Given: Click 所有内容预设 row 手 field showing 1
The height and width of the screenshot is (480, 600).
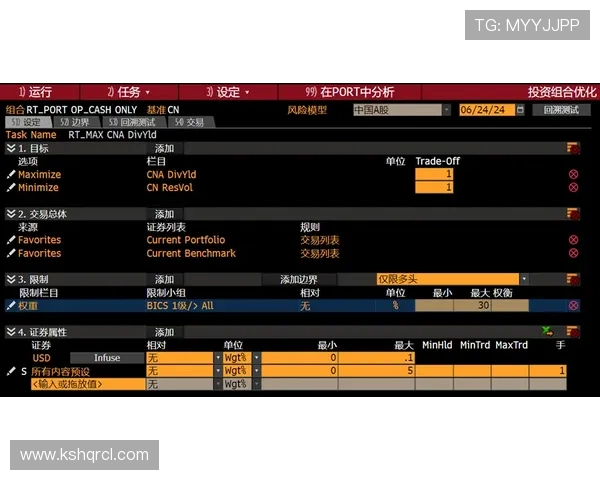Looking at the screenshot, I should coord(548,371).
